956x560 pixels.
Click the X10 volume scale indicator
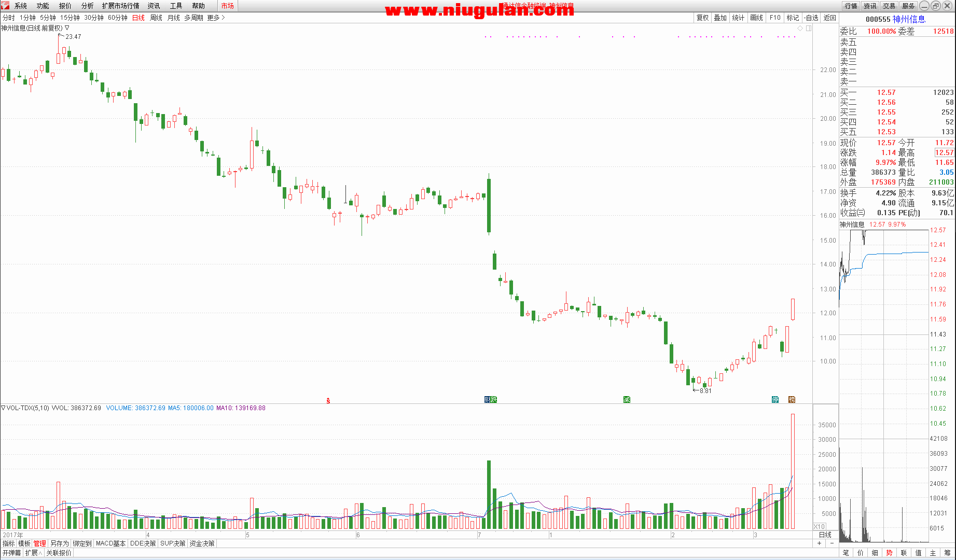[819, 526]
